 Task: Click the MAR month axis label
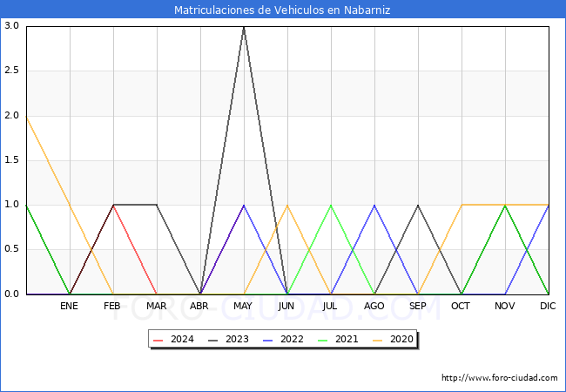click(156, 306)
